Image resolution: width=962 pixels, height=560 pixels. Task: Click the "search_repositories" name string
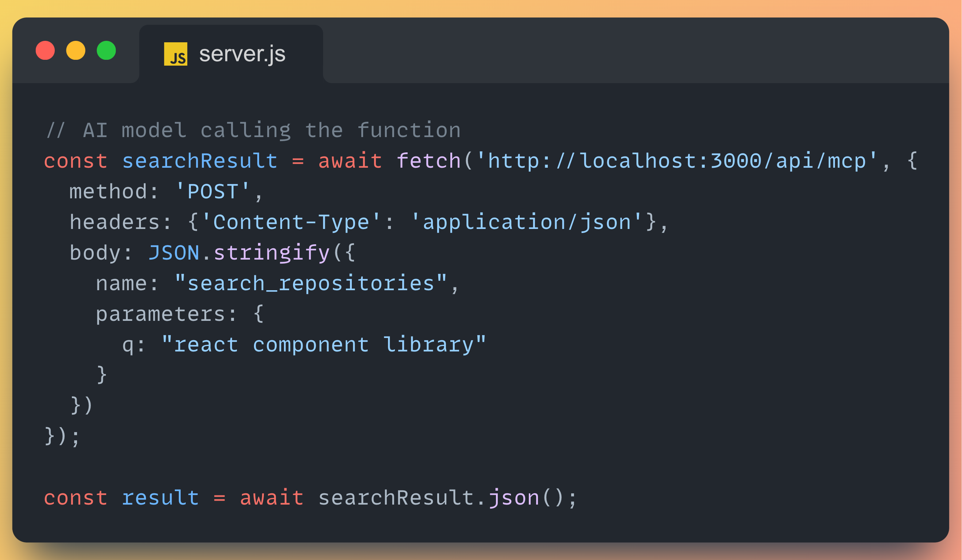coord(311,283)
